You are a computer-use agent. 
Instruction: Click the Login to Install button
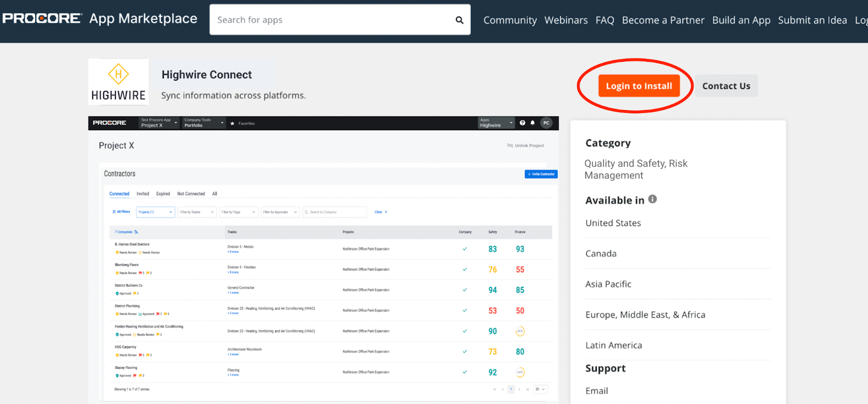tap(639, 86)
